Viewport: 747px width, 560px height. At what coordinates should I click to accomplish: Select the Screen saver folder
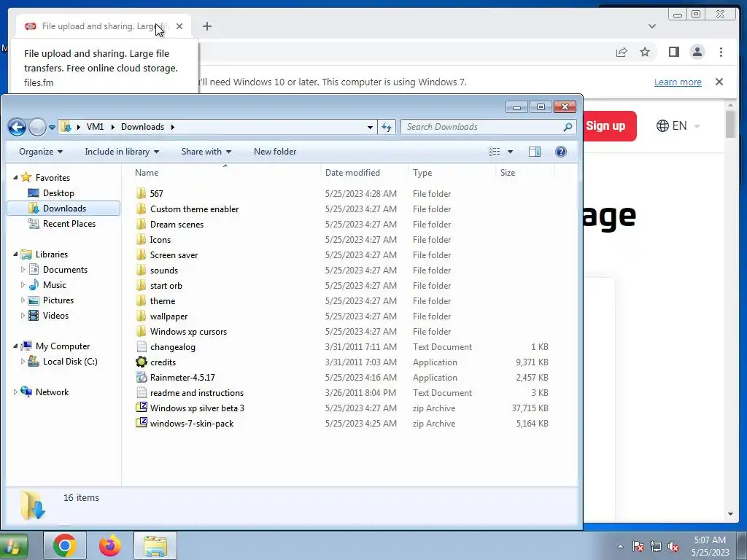click(x=174, y=254)
